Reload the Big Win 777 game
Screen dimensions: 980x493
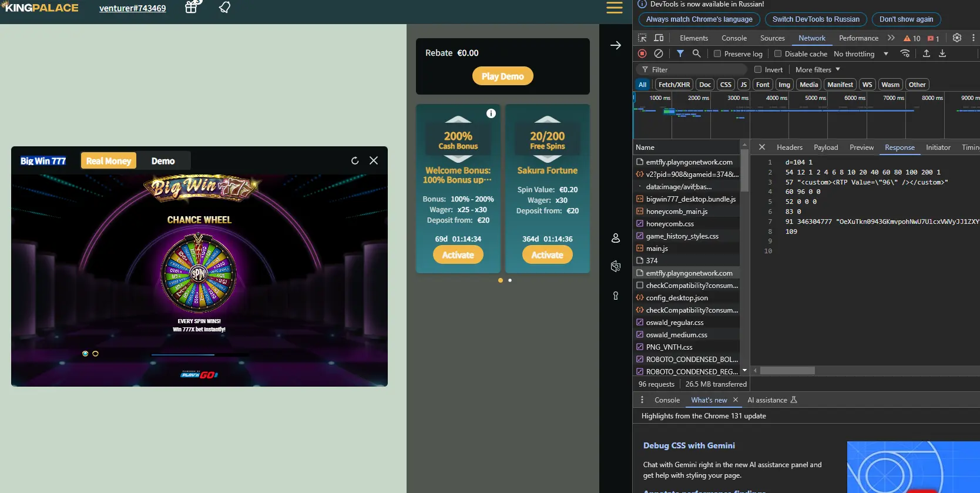coord(355,160)
